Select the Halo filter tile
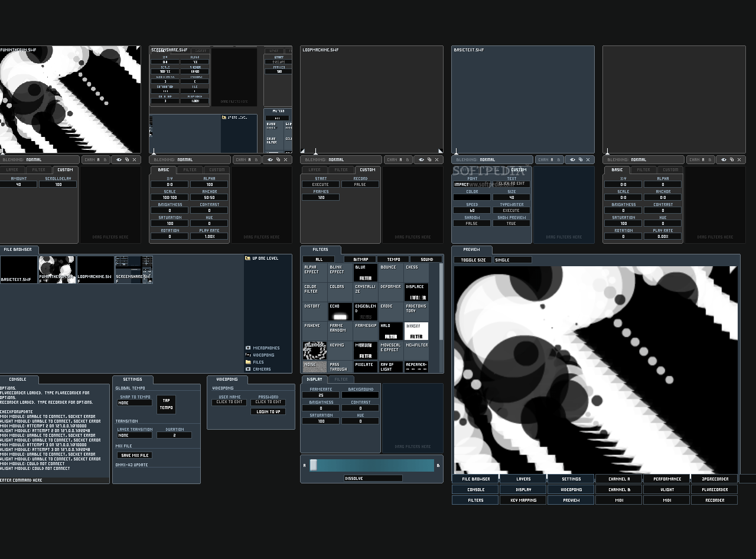The width and height of the screenshot is (756, 559). click(390, 331)
